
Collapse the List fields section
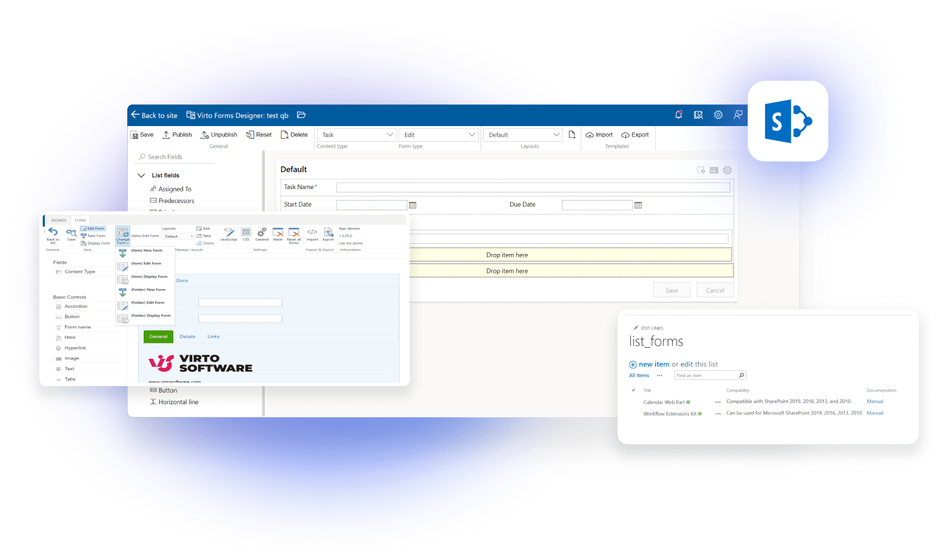[142, 175]
